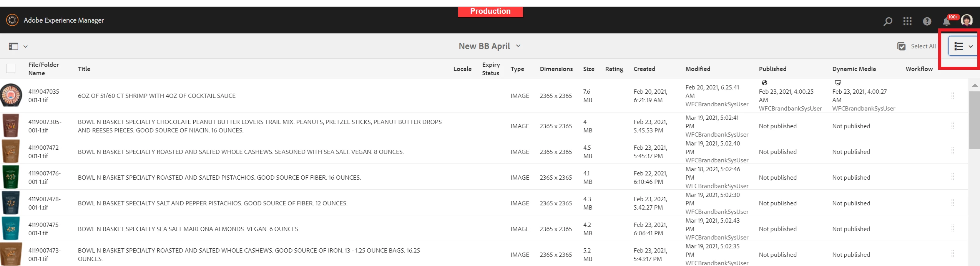Open the New BB April folder dropdown
This screenshot has height=266, width=980.
(x=490, y=46)
